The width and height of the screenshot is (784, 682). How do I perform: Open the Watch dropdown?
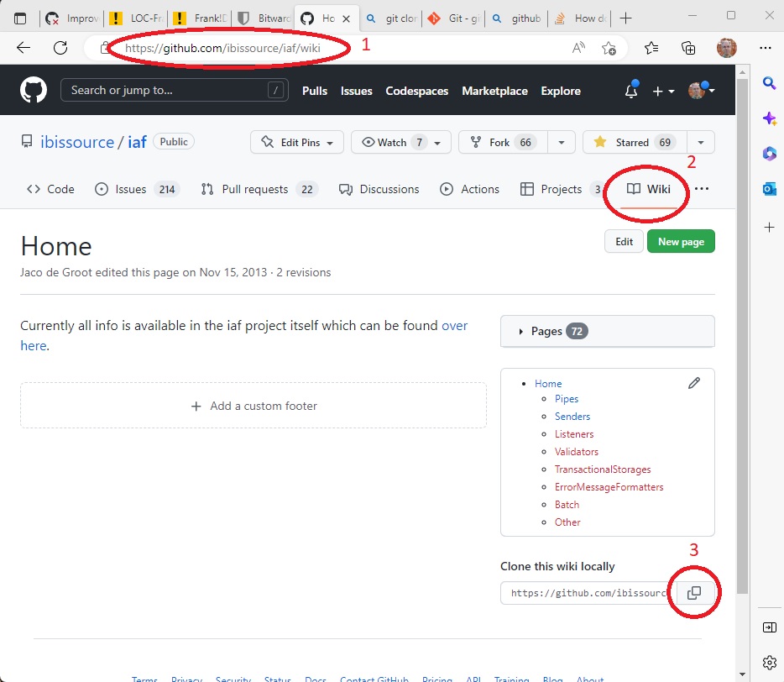401,143
